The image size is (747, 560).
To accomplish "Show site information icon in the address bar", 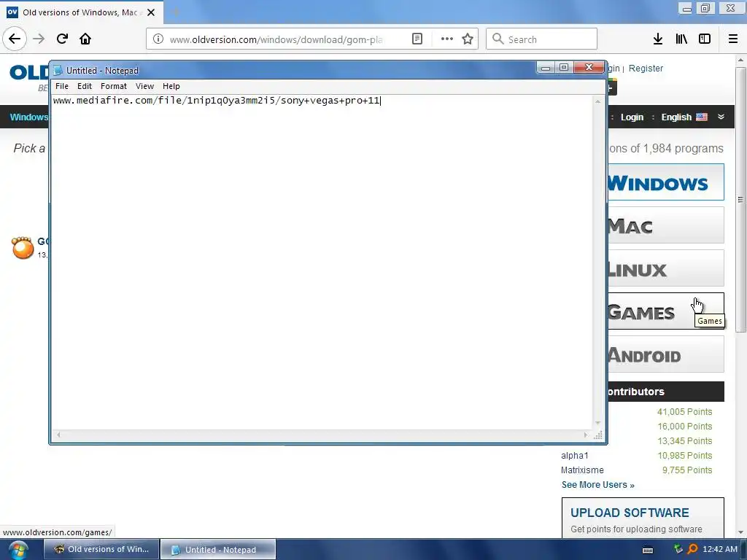I will [x=158, y=39].
